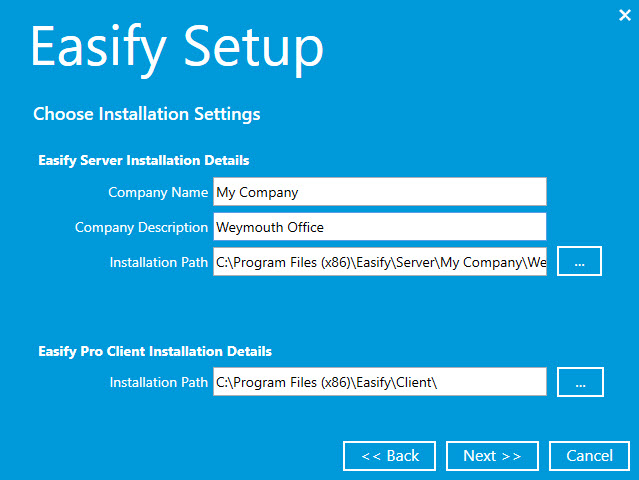Click the 'My Company' text entry
Viewport: 639px width, 480px height.
257,192
